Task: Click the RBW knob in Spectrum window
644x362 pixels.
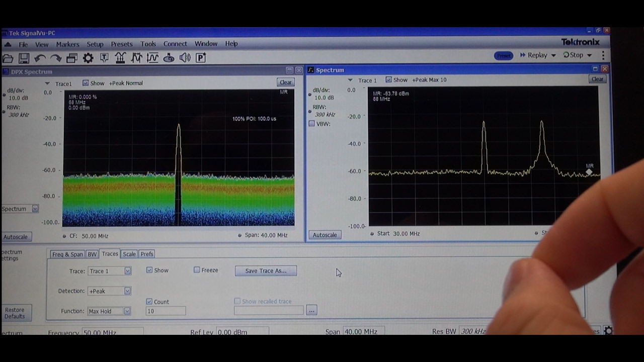Action: (309, 111)
